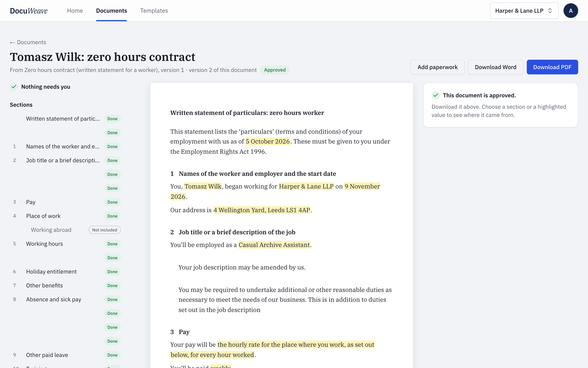Open the Harper & Lane LLP organization switcher
The height and width of the screenshot is (368, 588).
(524, 11)
